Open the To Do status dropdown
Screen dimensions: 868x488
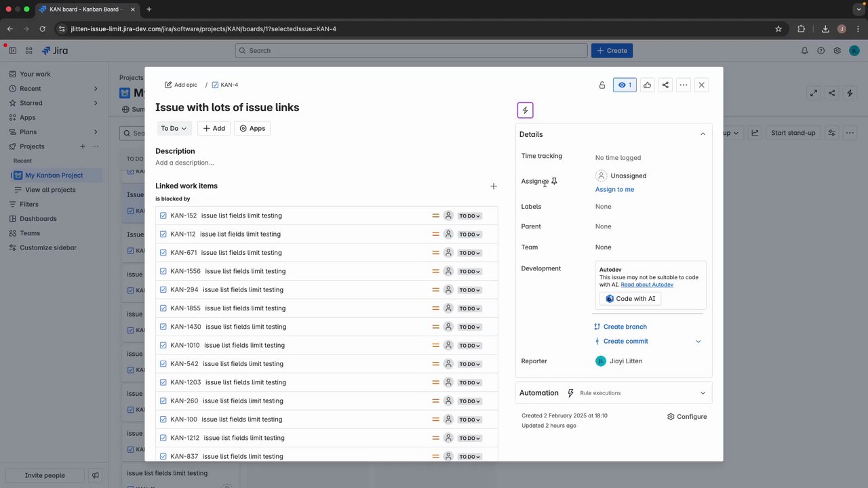click(174, 129)
